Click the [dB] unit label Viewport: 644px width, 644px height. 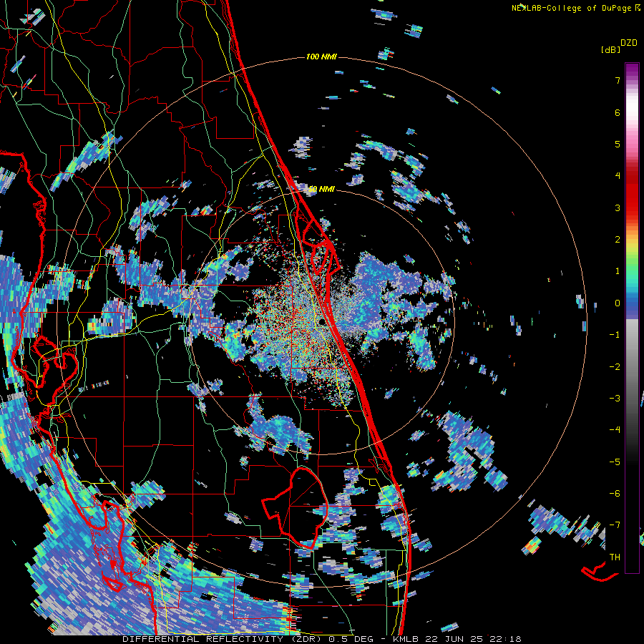(x=610, y=49)
